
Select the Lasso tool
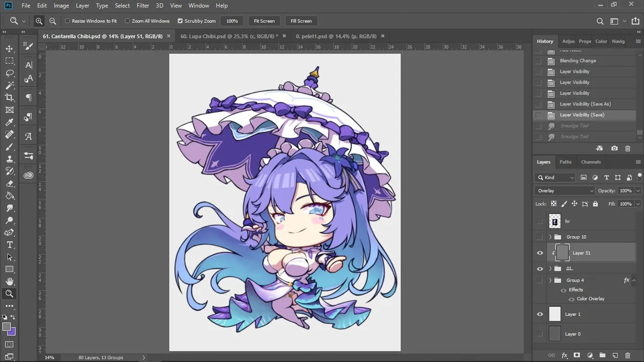pyautogui.click(x=10, y=73)
